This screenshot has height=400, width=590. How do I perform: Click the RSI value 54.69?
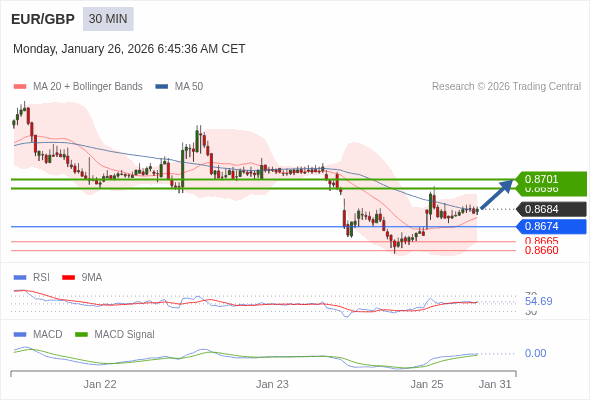point(538,301)
